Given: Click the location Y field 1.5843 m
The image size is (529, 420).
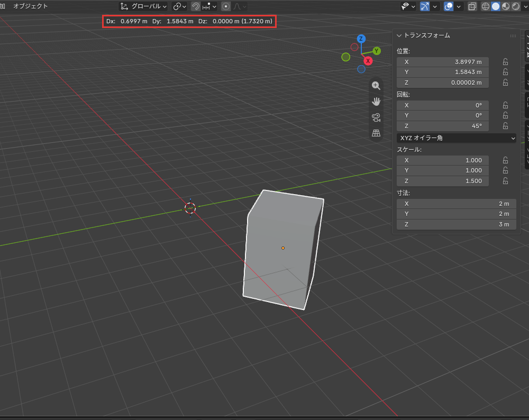Looking at the screenshot, I should click(443, 72).
